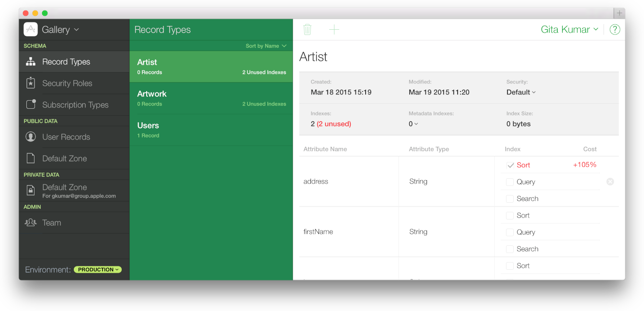Uncheck the Sort index for address

510,165
